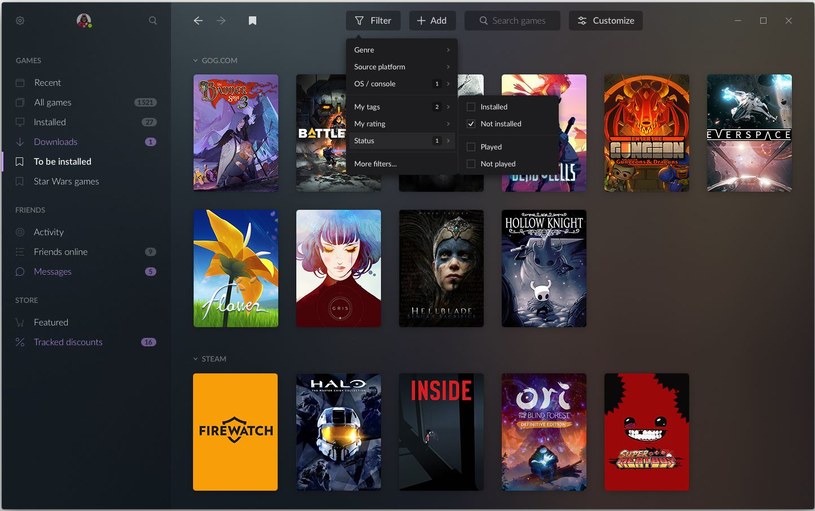Click the Star Wars games bookmark icon

pyautogui.click(x=20, y=181)
